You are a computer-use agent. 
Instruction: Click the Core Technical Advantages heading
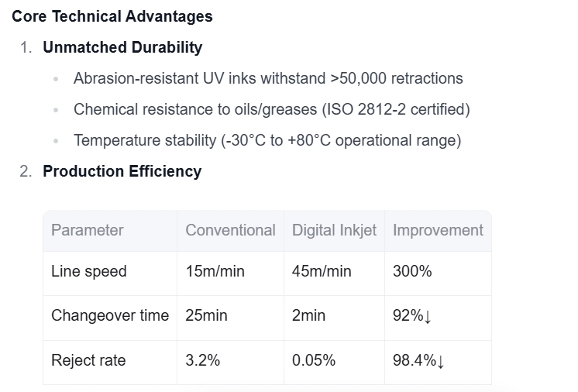[x=112, y=15]
